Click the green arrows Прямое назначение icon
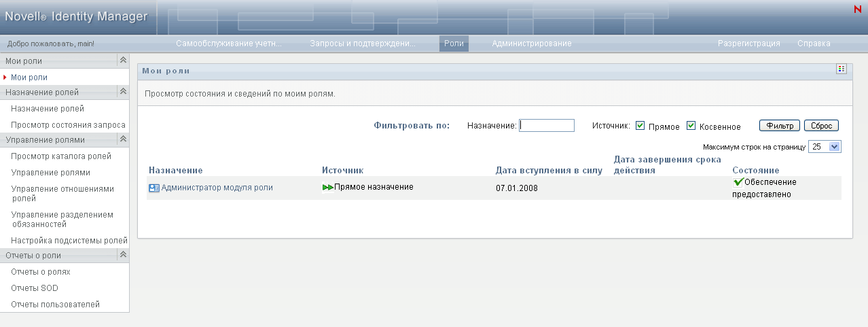 pyautogui.click(x=327, y=187)
